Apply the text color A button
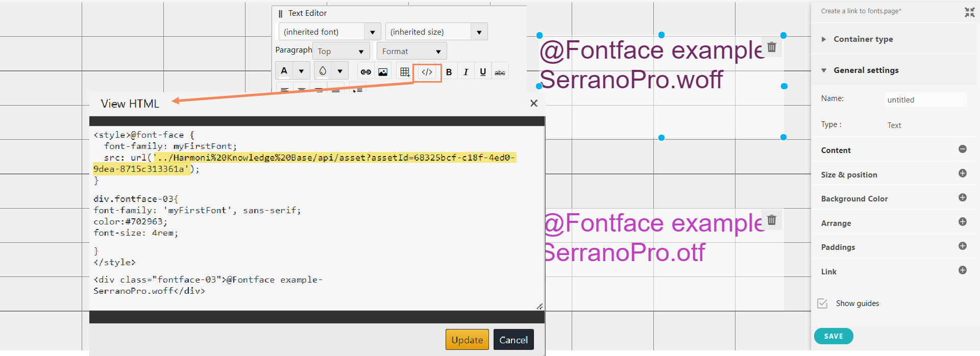Viewport: 980px width, 356px height. tap(284, 71)
